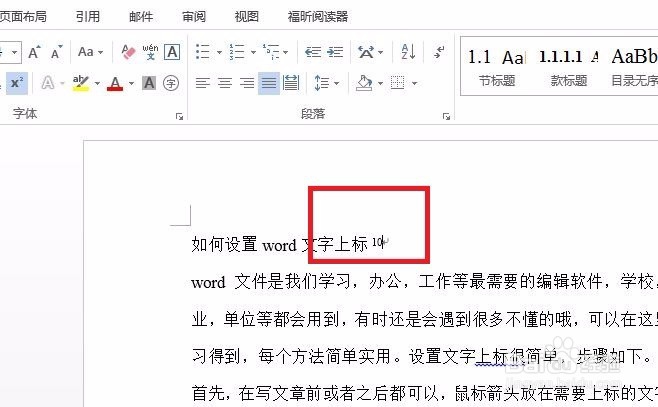658x407 pixels.
Task: Apply yellow text highlight color
Action: (81, 83)
